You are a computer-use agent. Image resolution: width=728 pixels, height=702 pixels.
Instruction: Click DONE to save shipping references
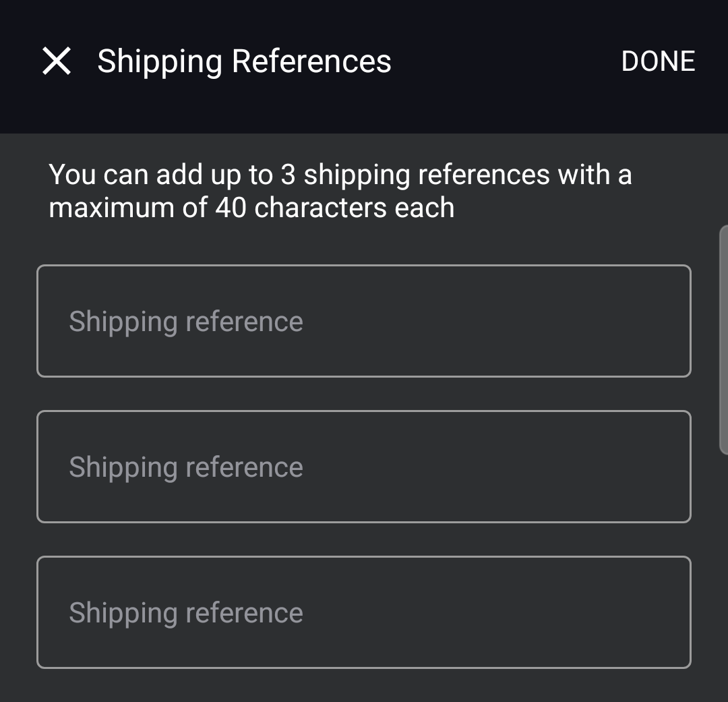659,61
